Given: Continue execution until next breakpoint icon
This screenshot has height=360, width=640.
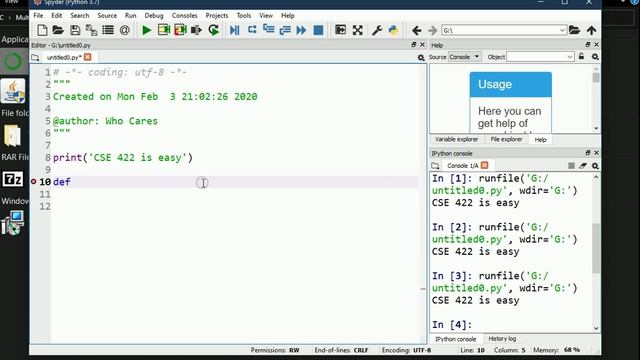Looking at the screenshot, I should click(301, 30).
